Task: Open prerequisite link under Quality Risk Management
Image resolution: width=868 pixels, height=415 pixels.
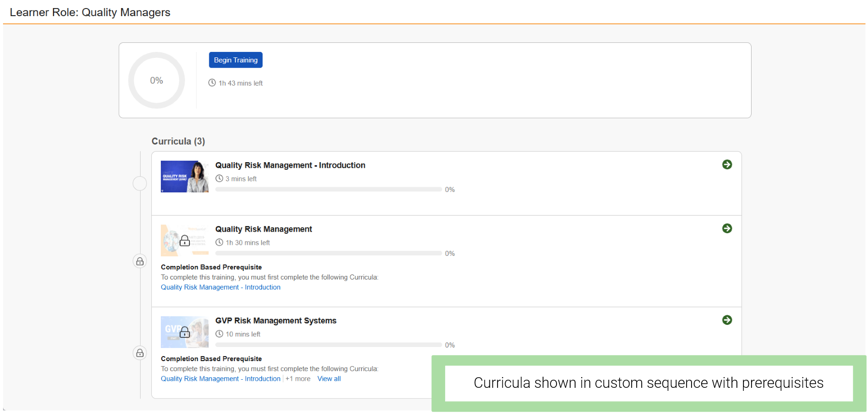Action: click(220, 288)
